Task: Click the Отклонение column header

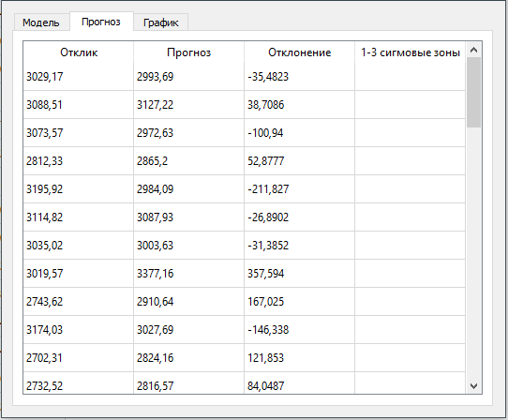Action: [x=299, y=52]
